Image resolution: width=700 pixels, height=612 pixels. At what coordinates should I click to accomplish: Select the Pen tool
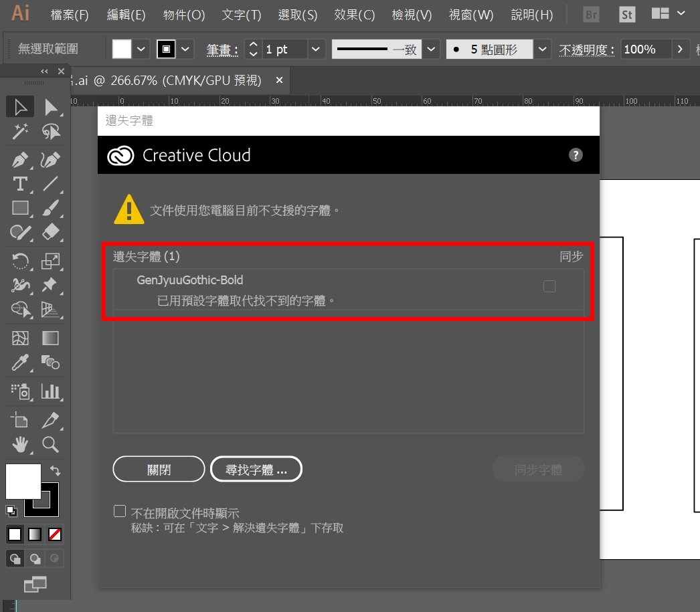tap(20, 160)
